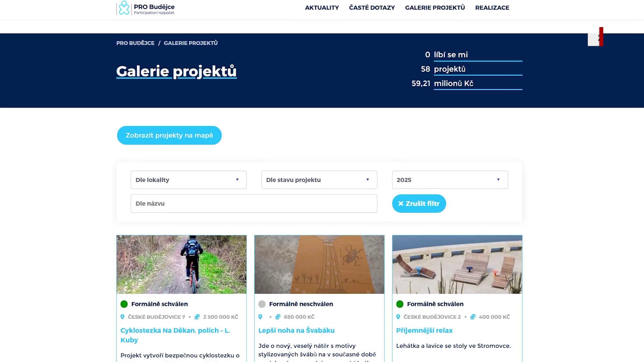Click Zrušit filtr button
644x362 pixels.
(x=419, y=203)
